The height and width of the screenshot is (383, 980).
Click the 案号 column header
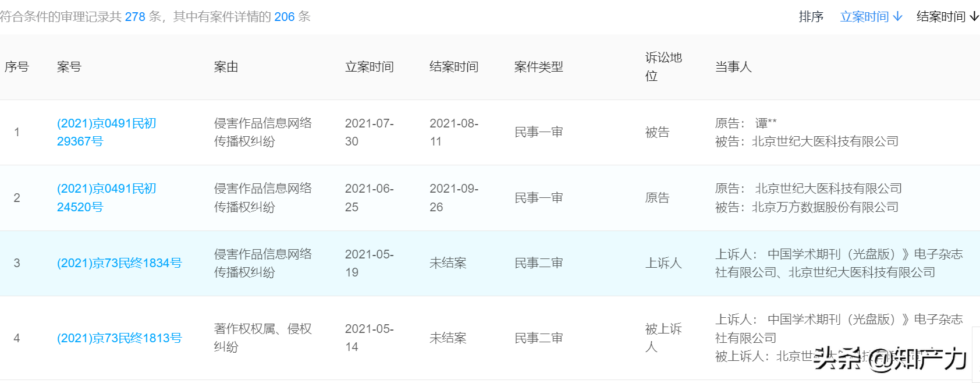coord(69,67)
